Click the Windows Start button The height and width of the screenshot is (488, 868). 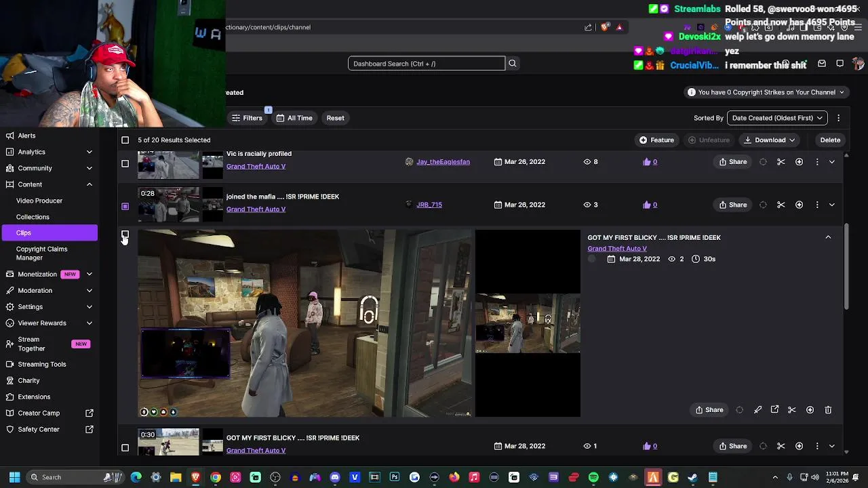(14, 477)
